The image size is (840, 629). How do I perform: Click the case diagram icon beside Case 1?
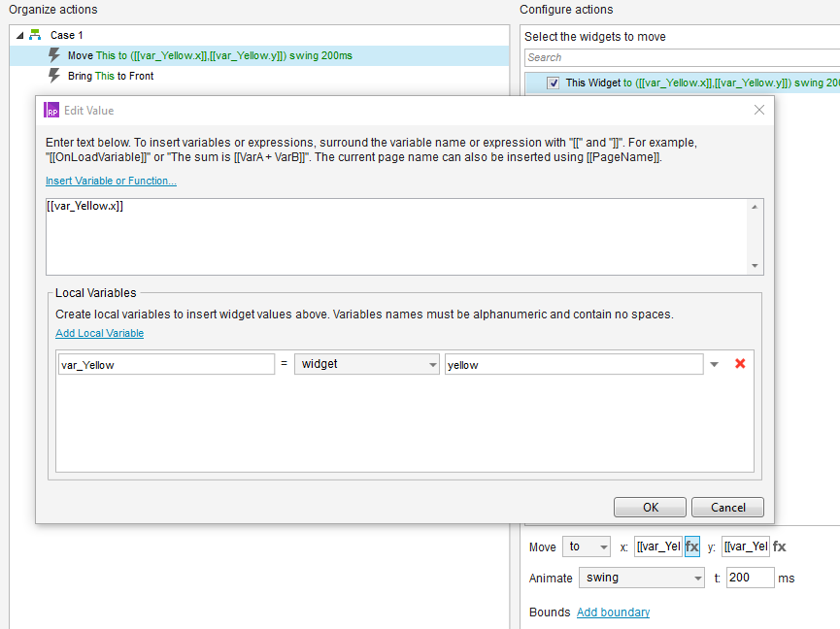35,34
